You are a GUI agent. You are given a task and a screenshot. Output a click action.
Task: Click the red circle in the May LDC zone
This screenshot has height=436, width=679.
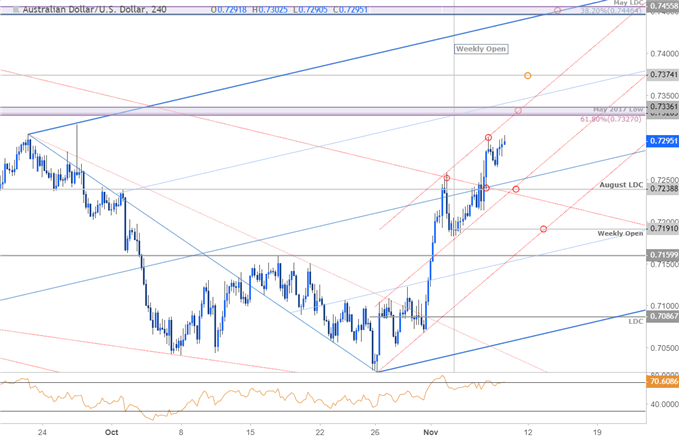557,10
